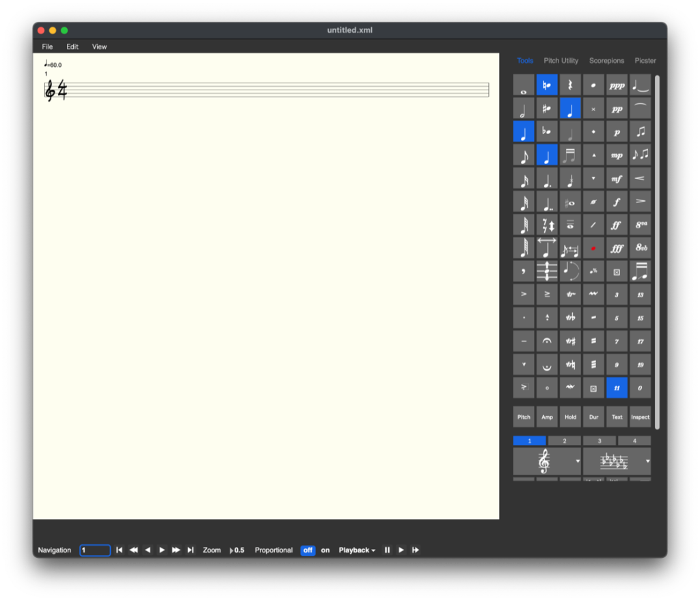Toggle tuplet number 9

tap(617, 364)
